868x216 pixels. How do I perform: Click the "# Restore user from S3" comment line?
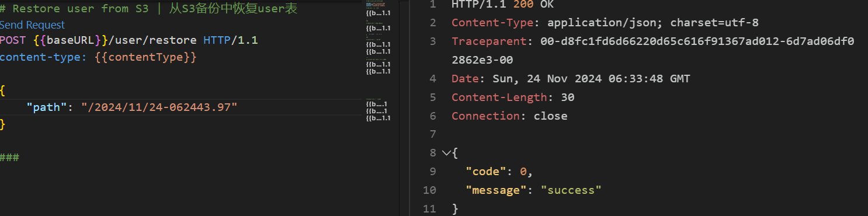click(x=148, y=9)
